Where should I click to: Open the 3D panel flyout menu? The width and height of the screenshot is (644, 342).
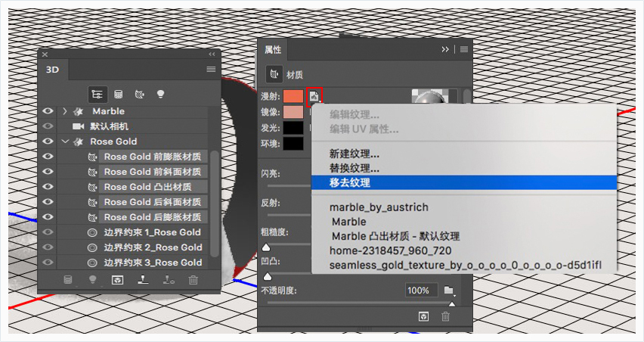coord(211,69)
